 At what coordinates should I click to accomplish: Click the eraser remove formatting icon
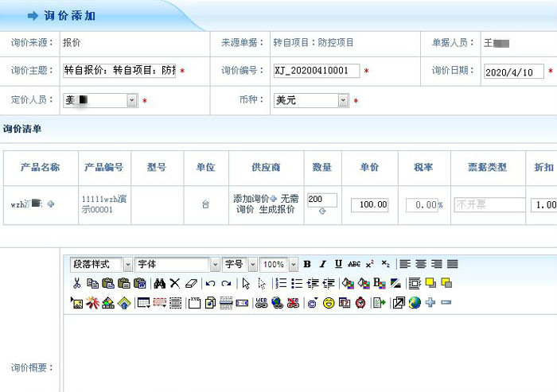click(190, 283)
